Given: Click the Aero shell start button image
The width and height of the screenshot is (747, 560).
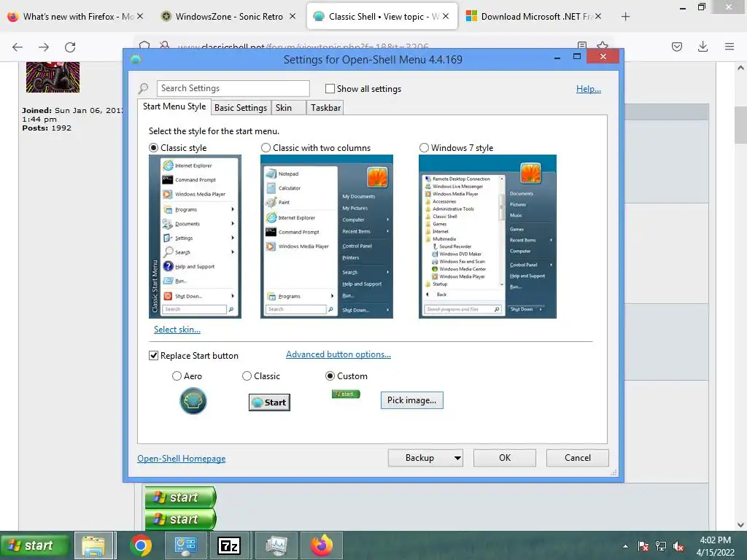Looking at the screenshot, I should 193,401.
